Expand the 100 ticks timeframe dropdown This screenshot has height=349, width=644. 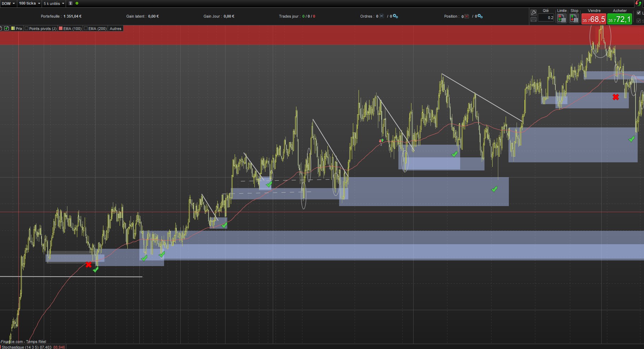tap(29, 4)
